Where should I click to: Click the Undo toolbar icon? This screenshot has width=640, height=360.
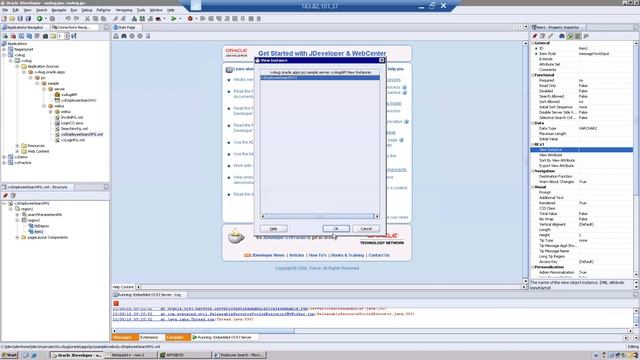coord(68,18)
